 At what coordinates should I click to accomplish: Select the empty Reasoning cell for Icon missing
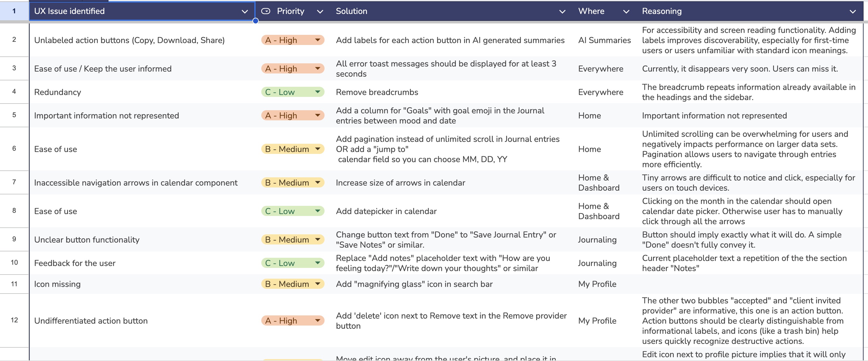pyautogui.click(x=748, y=284)
